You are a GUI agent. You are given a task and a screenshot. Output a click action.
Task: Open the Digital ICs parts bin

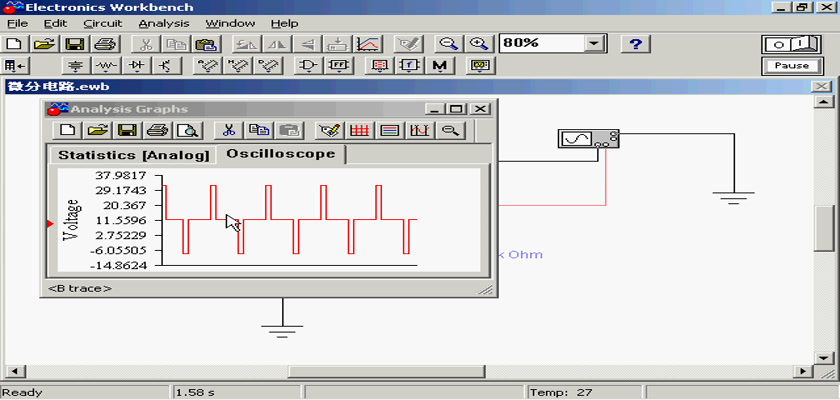(x=267, y=66)
